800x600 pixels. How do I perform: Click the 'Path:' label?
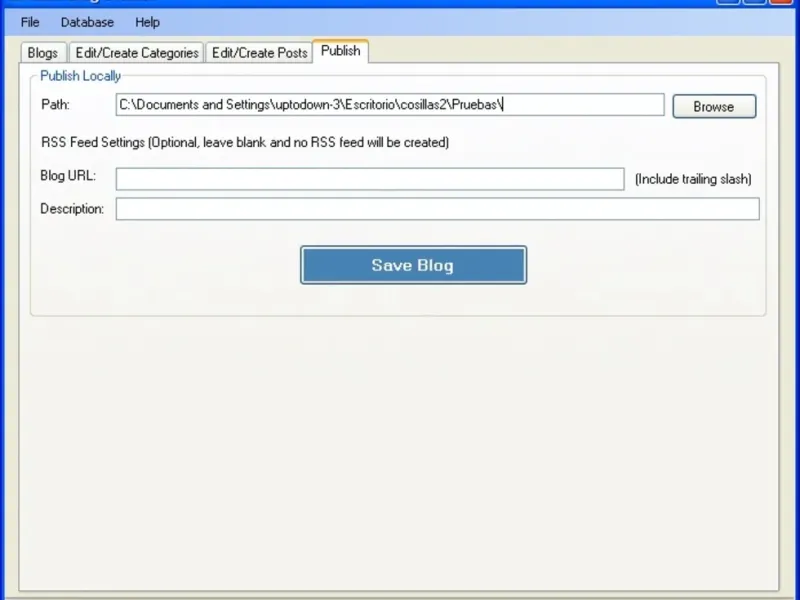(55, 105)
